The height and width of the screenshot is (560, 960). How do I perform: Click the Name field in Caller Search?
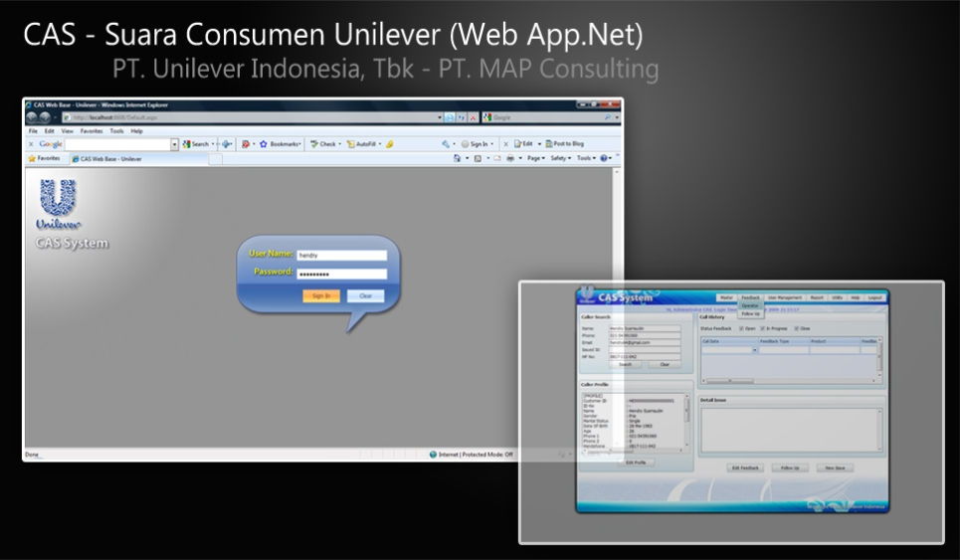[x=645, y=328]
